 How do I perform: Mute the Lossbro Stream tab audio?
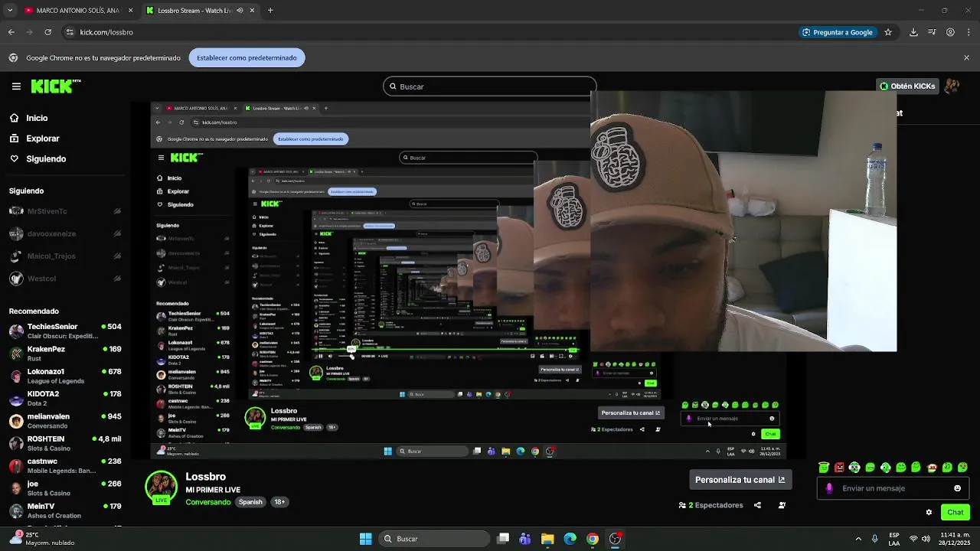[240, 11]
